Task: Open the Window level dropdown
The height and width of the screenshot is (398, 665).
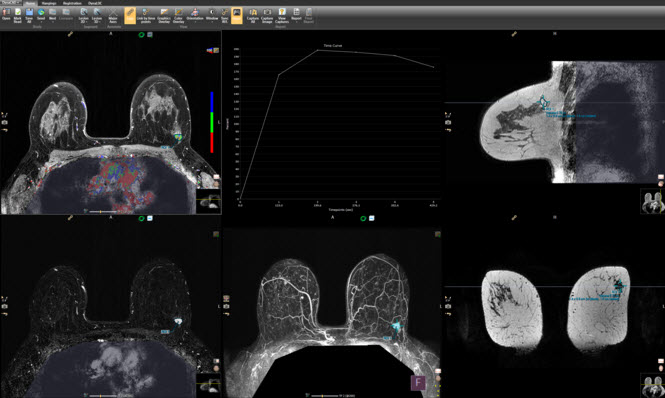Action: (x=212, y=15)
